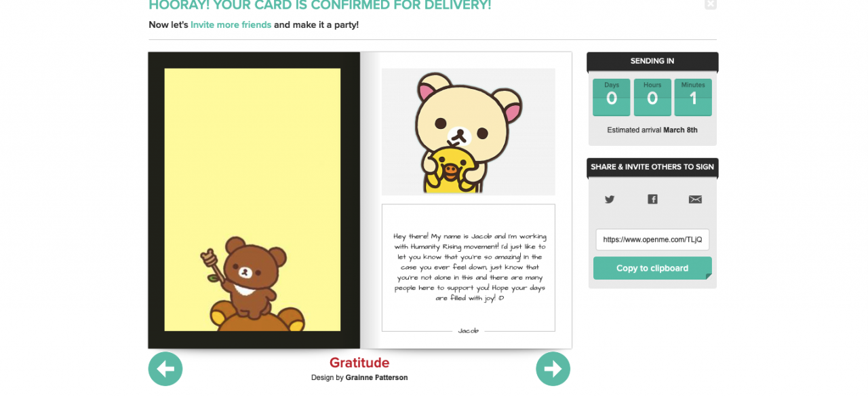
Task: Go to the previous card page arrow
Action: tap(165, 368)
